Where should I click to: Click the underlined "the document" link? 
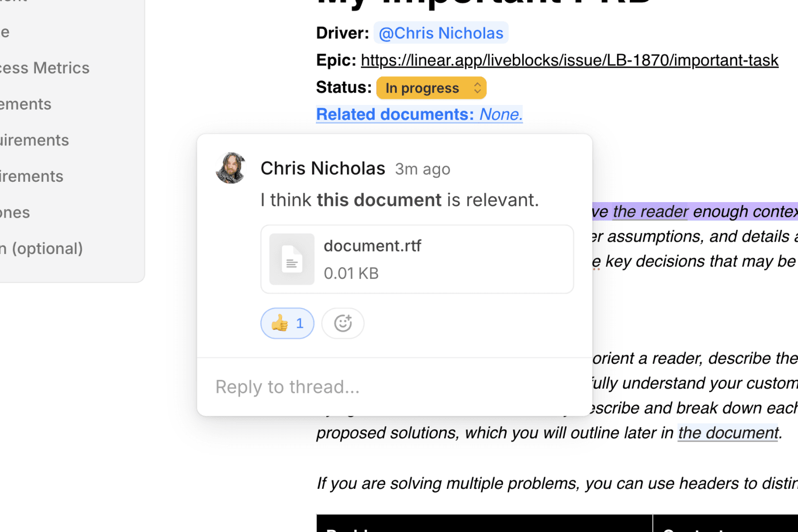727,433
